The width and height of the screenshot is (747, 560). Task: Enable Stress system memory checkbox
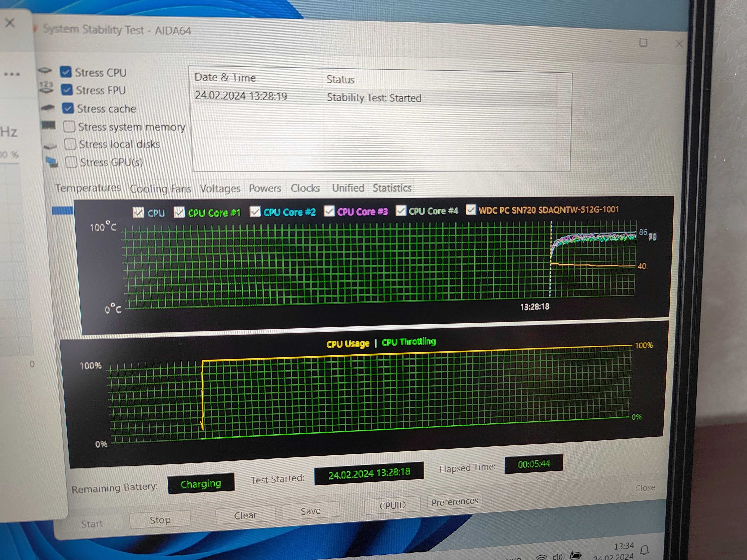[69, 127]
